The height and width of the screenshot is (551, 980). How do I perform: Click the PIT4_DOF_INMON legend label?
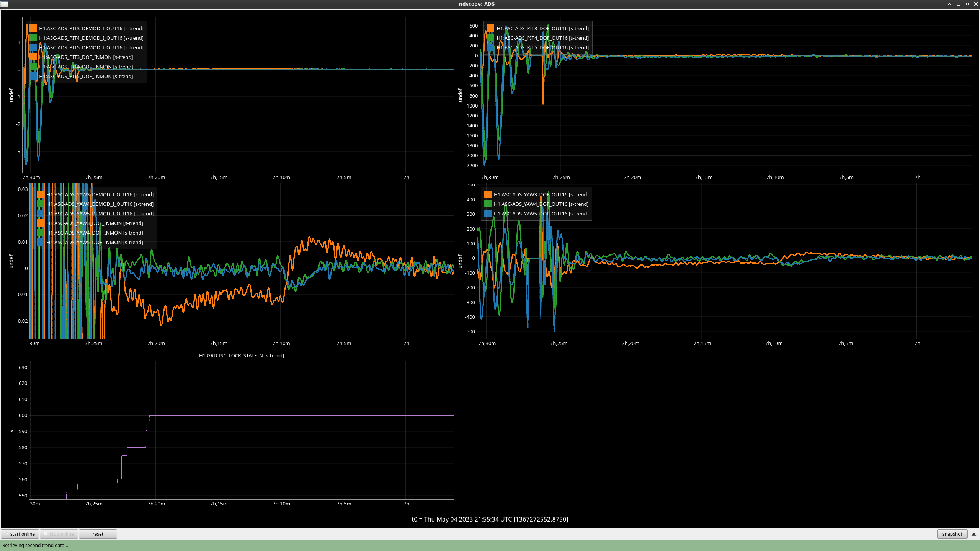86,67
